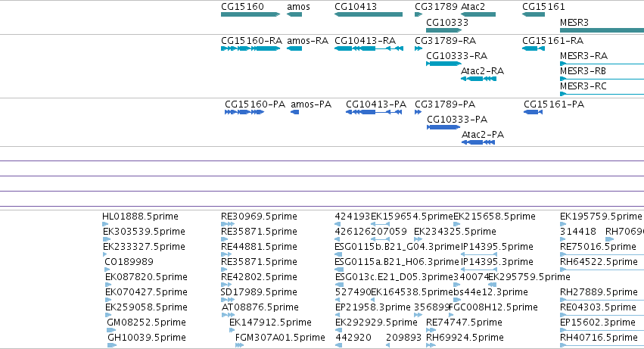Select the CG15161-RA transcript glyph

[534, 48]
